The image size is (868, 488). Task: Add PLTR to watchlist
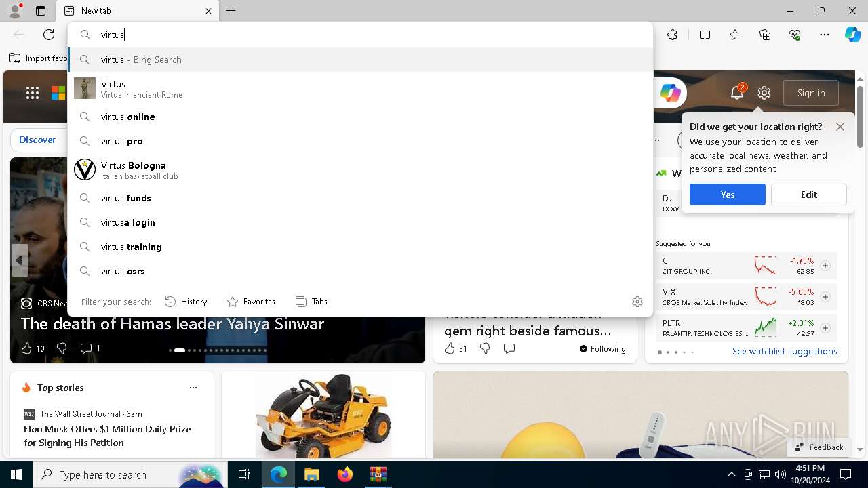825,328
